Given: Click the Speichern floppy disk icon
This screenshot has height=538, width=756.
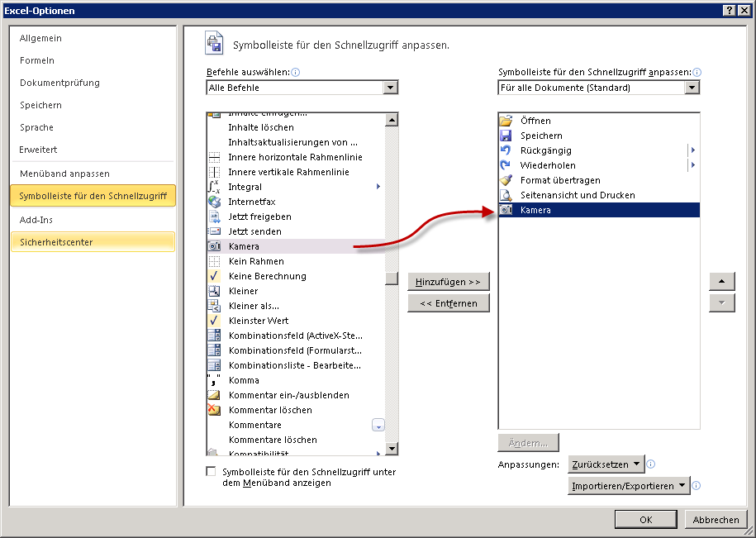Looking at the screenshot, I should (x=506, y=136).
